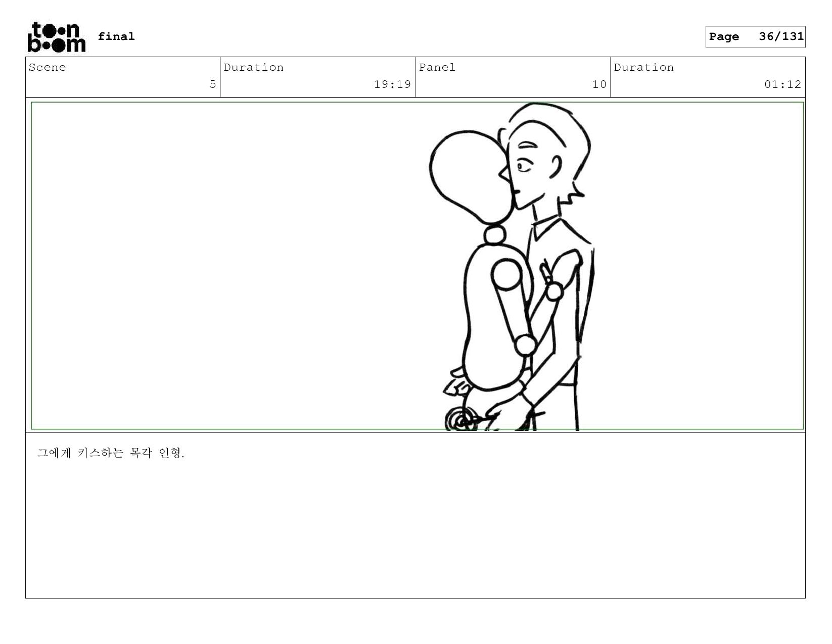Click the Toon Boom logo
This screenshot has height=644, width=832.
pyautogui.click(x=56, y=37)
